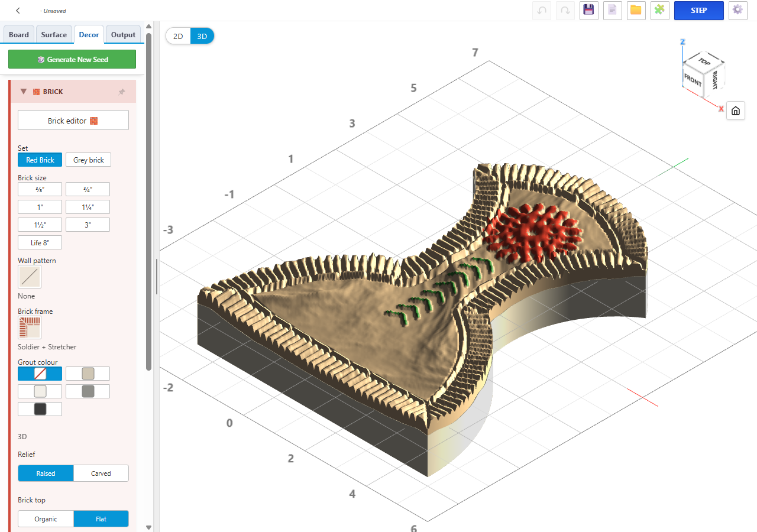Select the no-grout colour swatch
Screen dimensions: 757x532
click(x=40, y=374)
